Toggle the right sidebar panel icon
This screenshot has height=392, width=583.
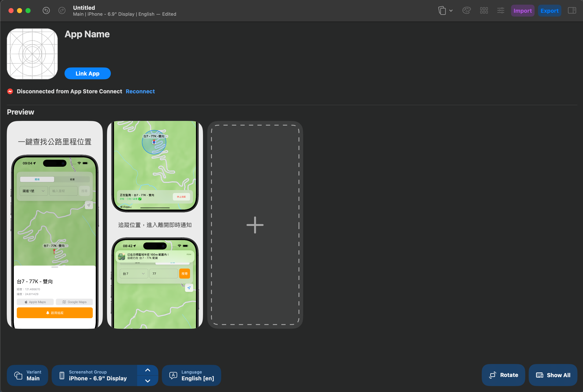[572, 11]
